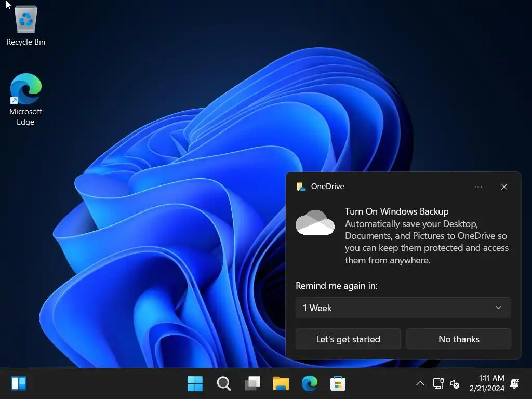Open Task View on the taskbar
Screen dimensions: 532x399
(252, 384)
